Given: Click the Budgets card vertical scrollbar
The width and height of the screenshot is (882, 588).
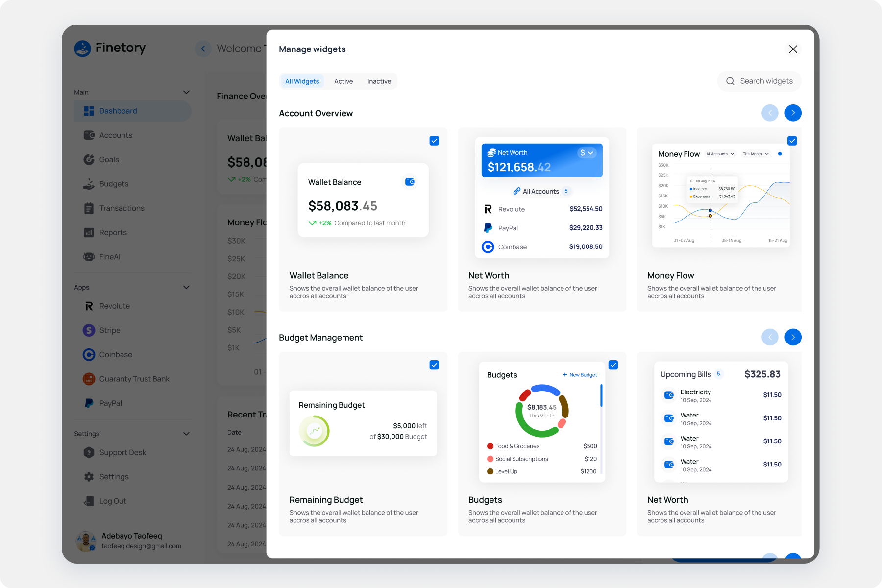Looking at the screenshot, I should coord(601,396).
